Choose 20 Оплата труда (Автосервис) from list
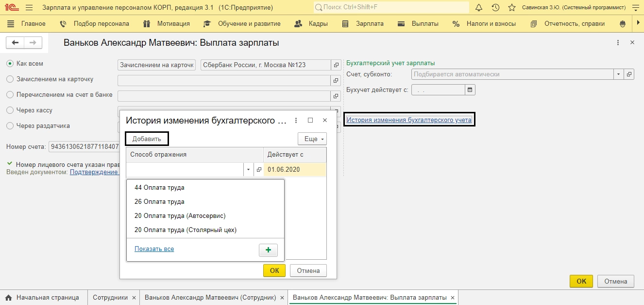Screen dimensions: 644x305 (x=180, y=215)
